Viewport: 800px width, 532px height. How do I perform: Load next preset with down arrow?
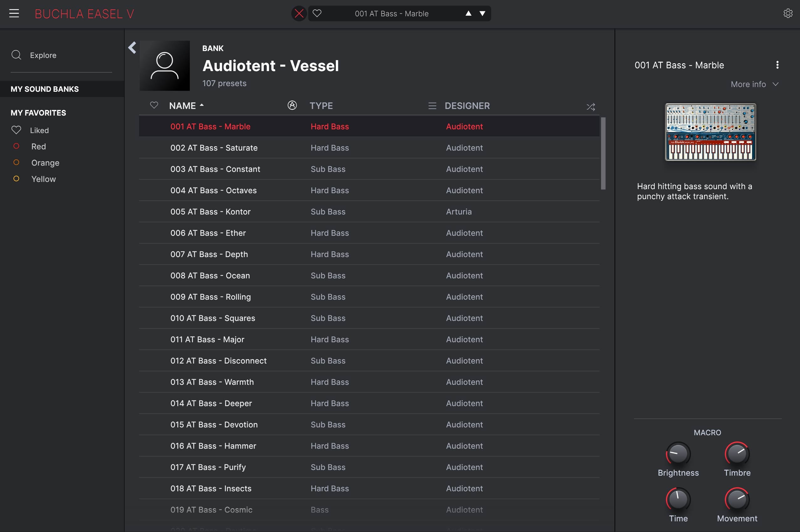point(482,13)
